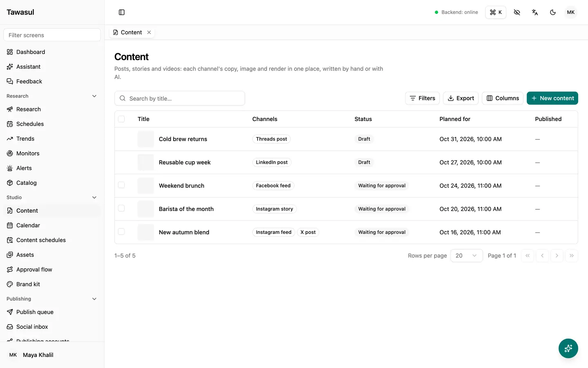Image resolution: width=588 pixels, height=368 pixels.
Task: Click the Export button
Action: pyautogui.click(x=461, y=98)
